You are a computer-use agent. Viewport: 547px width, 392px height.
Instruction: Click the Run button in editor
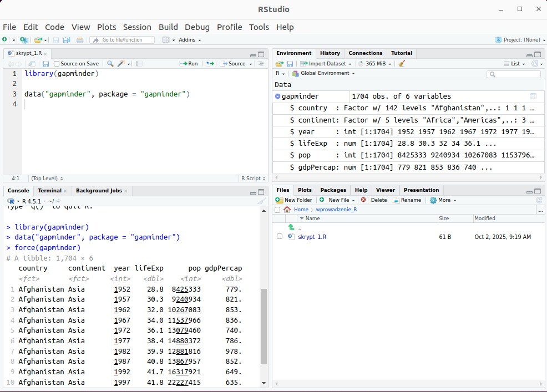(189, 63)
